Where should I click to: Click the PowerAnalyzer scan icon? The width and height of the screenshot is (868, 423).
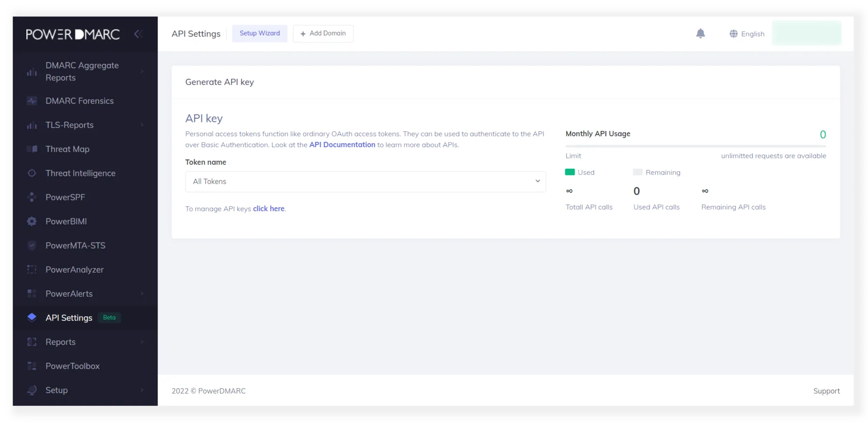pyautogui.click(x=32, y=270)
